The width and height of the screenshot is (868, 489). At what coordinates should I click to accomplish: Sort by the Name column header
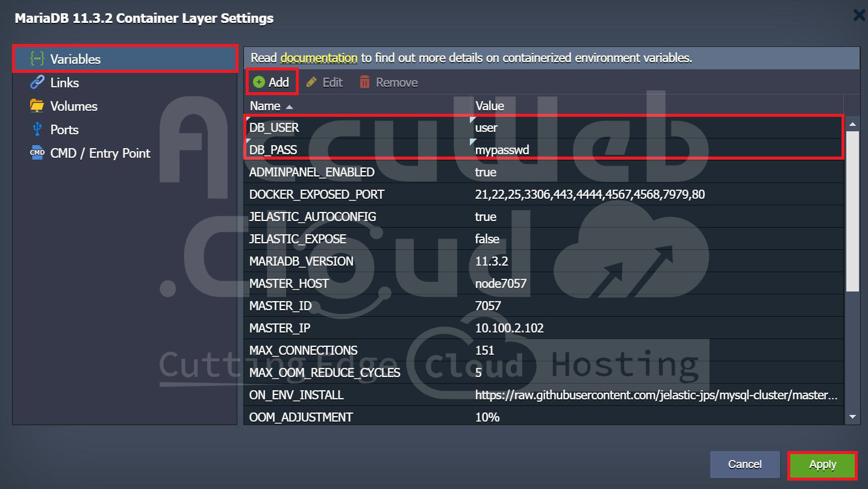(x=265, y=106)
